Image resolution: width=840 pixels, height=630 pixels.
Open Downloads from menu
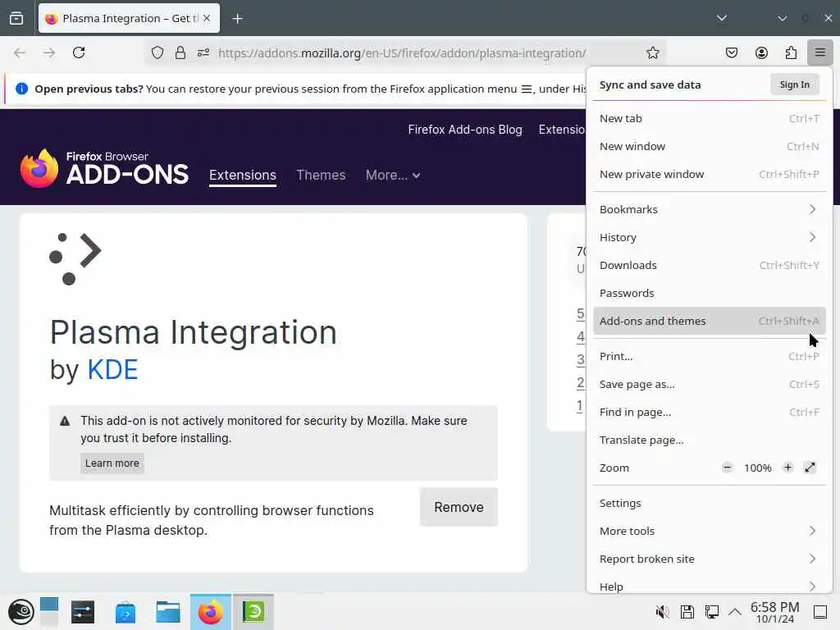pos(710,265)
